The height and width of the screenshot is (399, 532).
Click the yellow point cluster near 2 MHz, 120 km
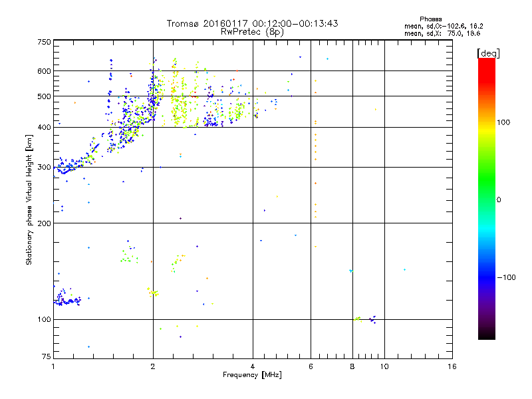153,292
